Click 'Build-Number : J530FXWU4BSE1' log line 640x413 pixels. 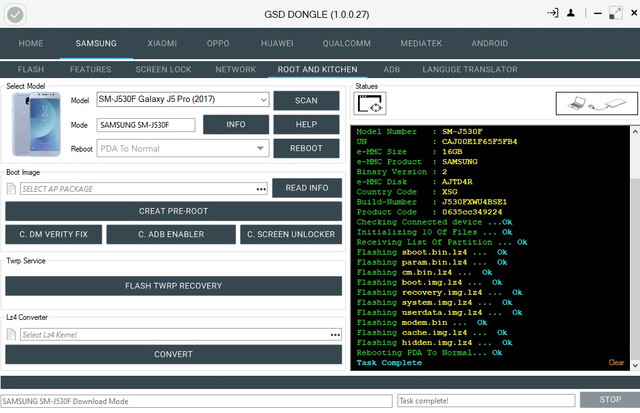click(431, 202)
